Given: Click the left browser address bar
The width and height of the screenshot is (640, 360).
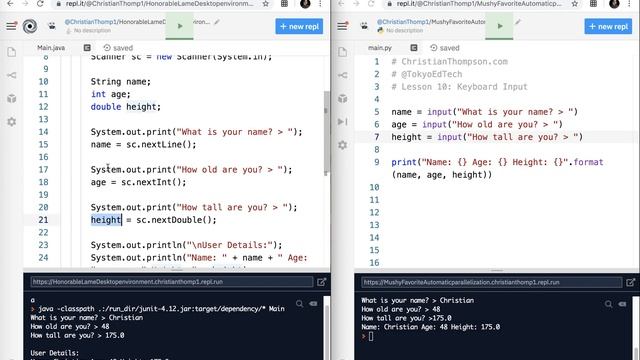Looking at the screenshot, I should tap(159, 4).
